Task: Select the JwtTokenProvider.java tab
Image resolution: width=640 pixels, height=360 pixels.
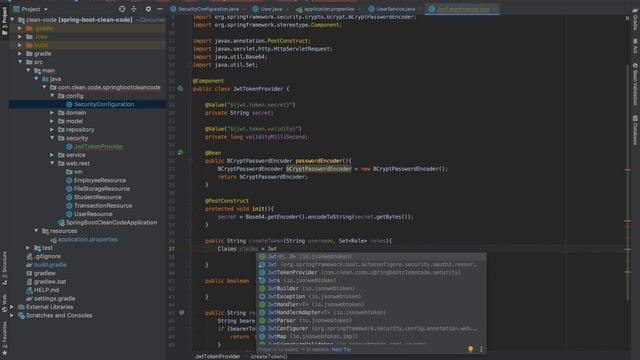Action: tap(462, 9)
